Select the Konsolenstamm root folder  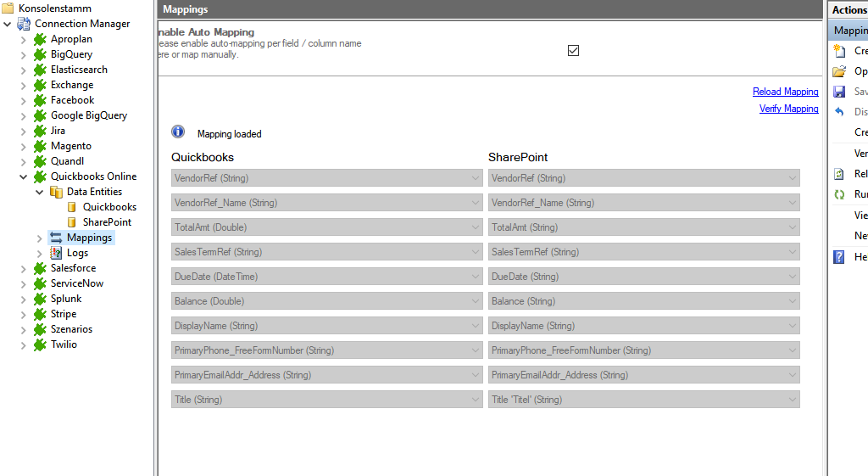54,8
